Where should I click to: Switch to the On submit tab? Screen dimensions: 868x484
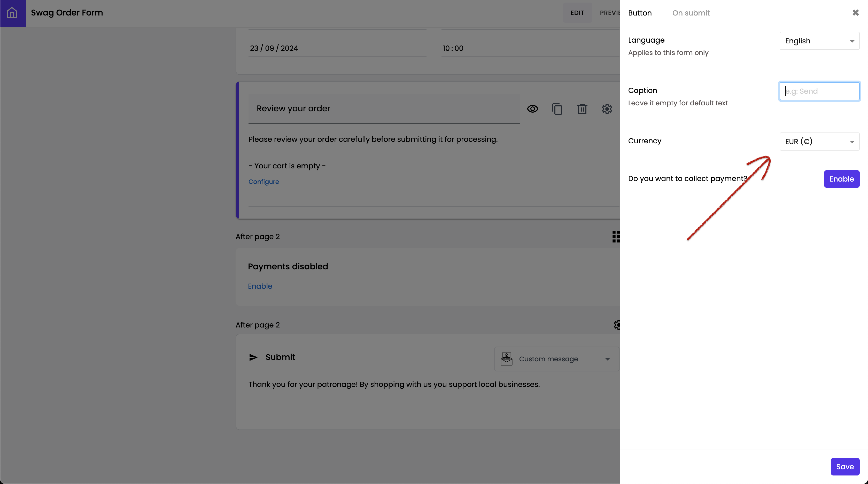point(691,13)
